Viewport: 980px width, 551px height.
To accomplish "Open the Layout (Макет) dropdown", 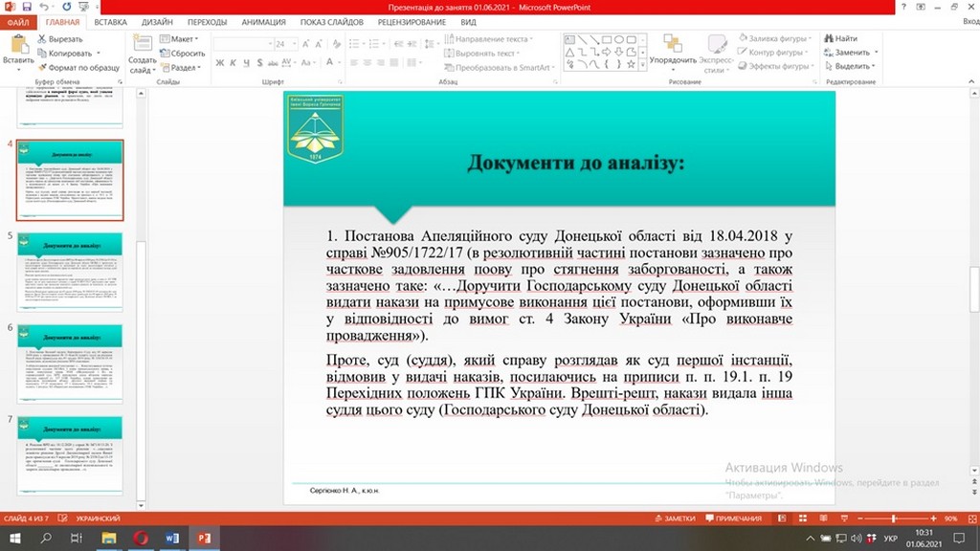I will point(182,39).
